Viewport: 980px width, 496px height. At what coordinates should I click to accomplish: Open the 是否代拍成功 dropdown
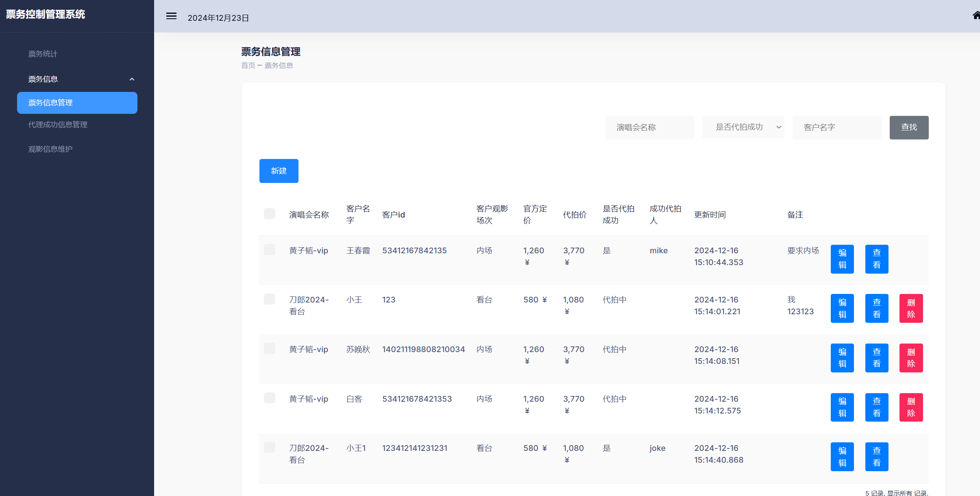[x=743, y=127]
